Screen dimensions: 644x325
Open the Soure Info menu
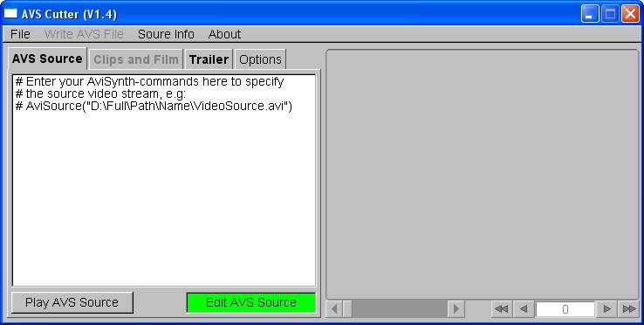166,34
